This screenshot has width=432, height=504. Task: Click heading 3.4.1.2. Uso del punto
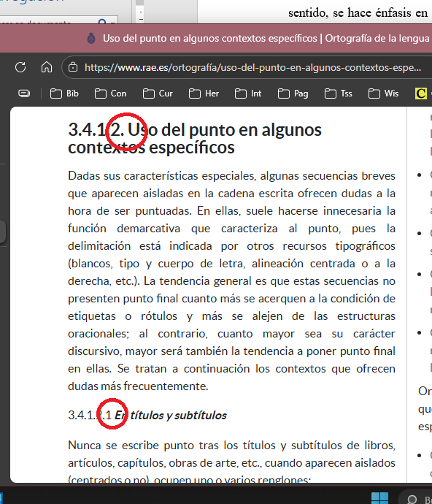click(x=195, y=139)
